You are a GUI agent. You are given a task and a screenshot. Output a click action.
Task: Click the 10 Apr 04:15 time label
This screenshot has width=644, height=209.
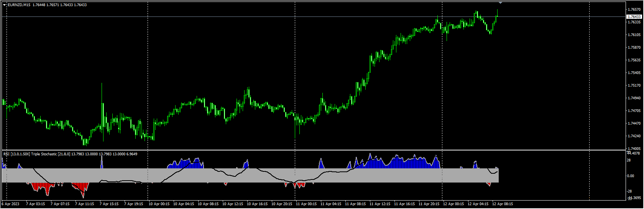(183, 204)
